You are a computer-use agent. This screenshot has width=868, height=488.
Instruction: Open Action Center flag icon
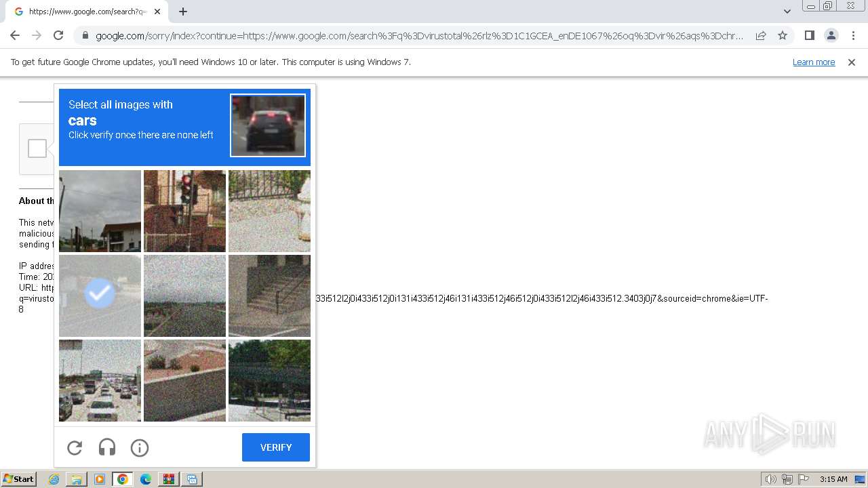[x=803, y=479]
